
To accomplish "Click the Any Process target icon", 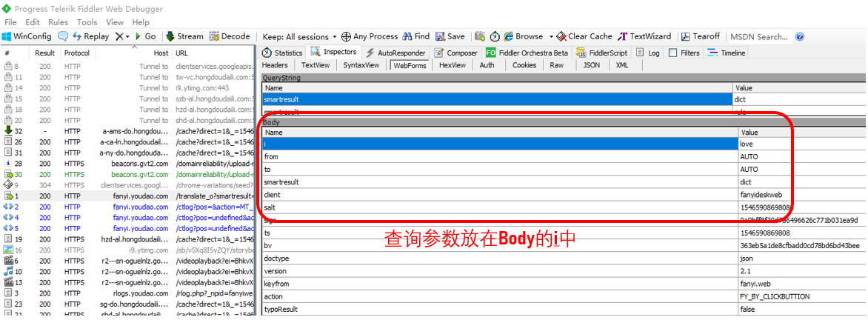I will pyautogui.click(x=345, y=36).
